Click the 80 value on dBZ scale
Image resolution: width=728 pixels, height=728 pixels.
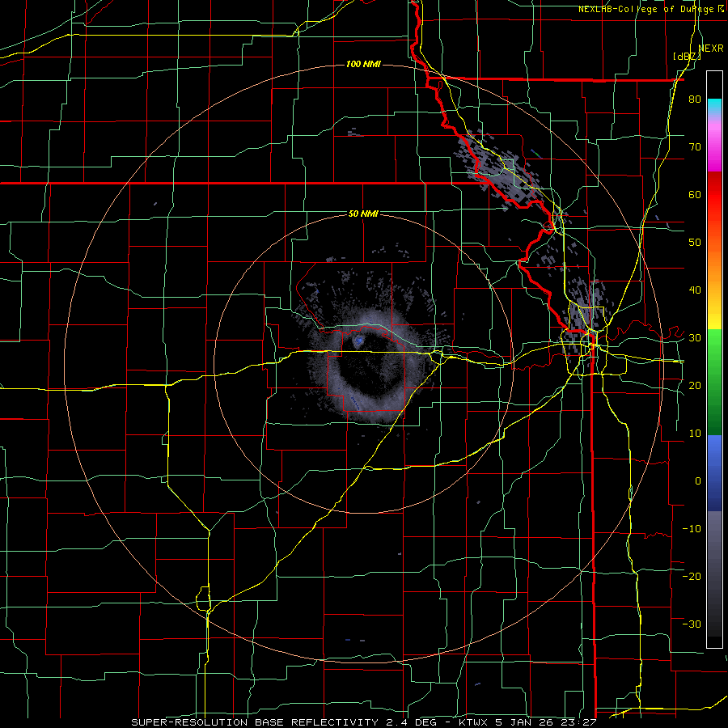pyautogui.click(x=695, y=99)
